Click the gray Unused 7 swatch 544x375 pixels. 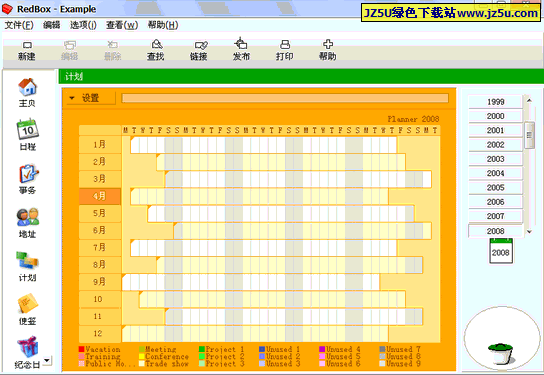pos(382,349)
